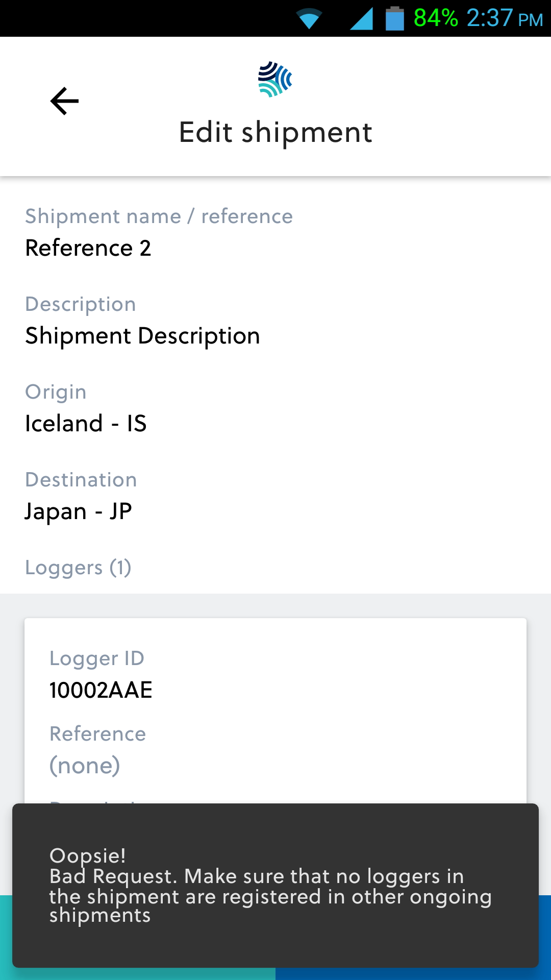Edit the "Reference 2" shipment name field
Viewport: 551px width, 980px height.
[x=88, y=248]
